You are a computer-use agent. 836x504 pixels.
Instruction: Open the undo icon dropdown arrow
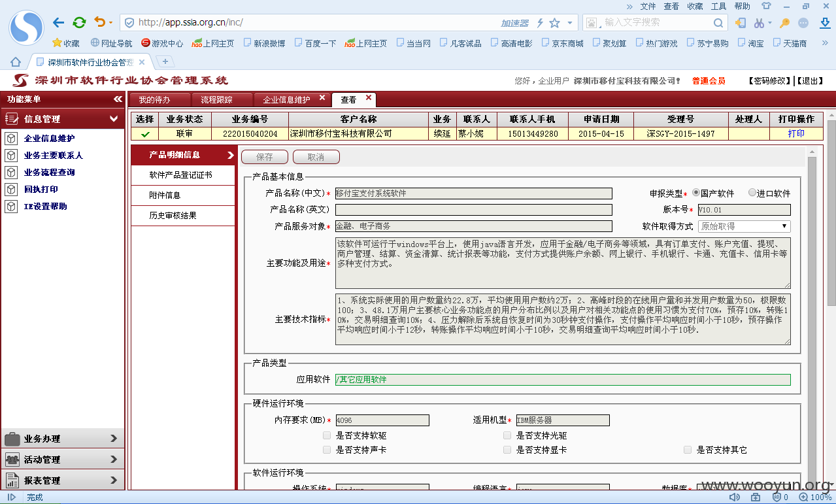coord(110,24)
